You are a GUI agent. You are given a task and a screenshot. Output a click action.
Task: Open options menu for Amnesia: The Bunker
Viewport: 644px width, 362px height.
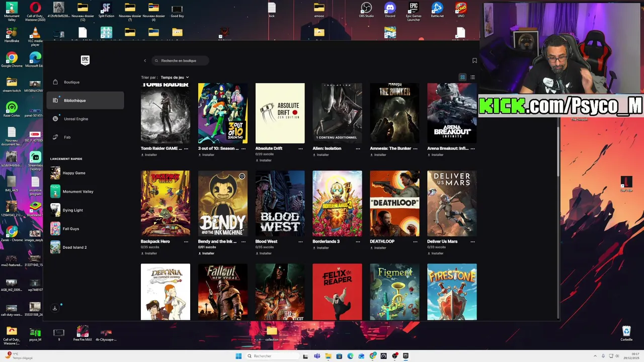416,149
